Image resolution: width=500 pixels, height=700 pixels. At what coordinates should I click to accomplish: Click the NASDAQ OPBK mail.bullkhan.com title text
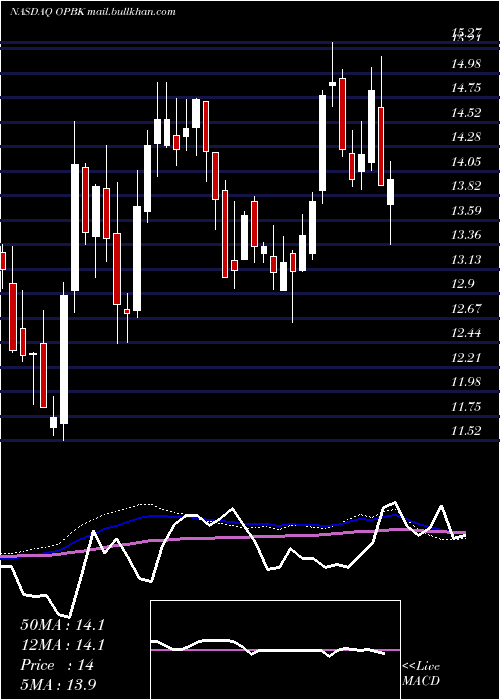92,12
